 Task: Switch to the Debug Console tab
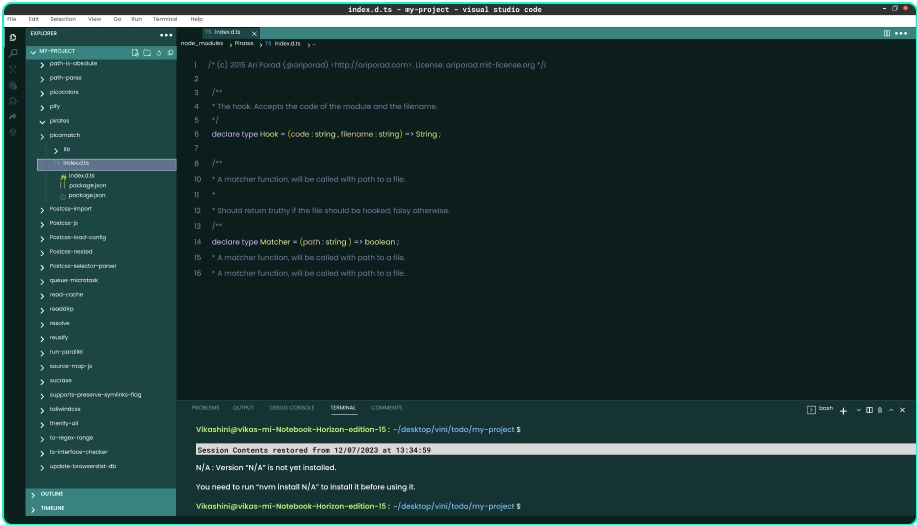[292, 407]
